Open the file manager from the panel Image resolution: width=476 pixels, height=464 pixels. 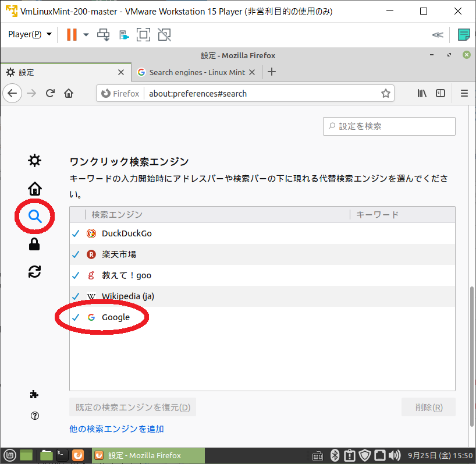pyautogui.click(x=47, y=455)
